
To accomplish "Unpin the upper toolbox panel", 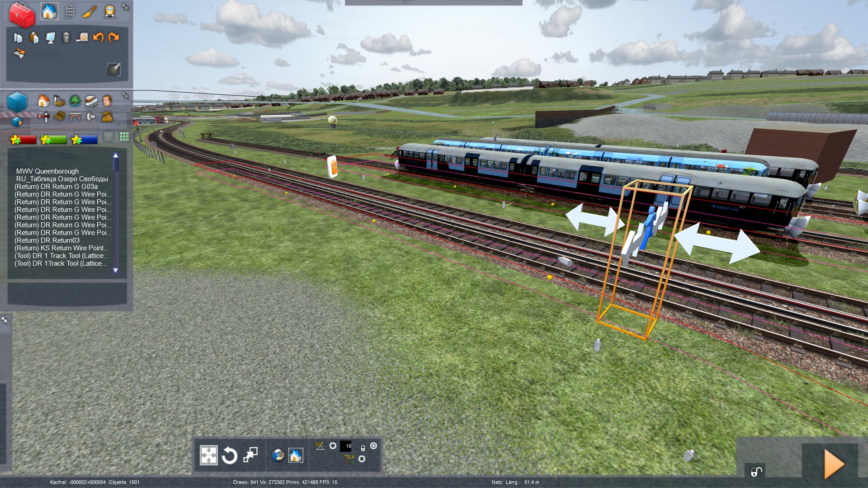I will (126, 6).
